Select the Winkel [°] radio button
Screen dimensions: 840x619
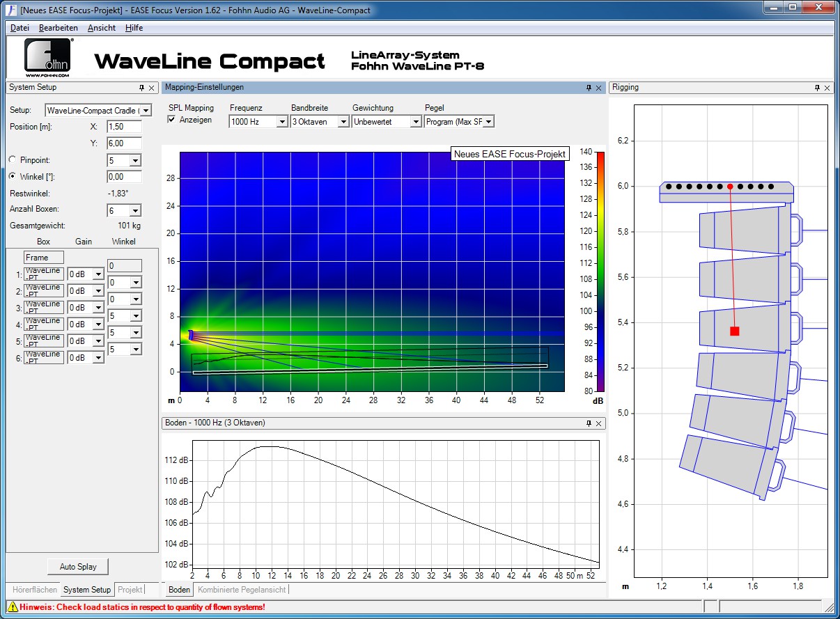[x=14, y=177]
